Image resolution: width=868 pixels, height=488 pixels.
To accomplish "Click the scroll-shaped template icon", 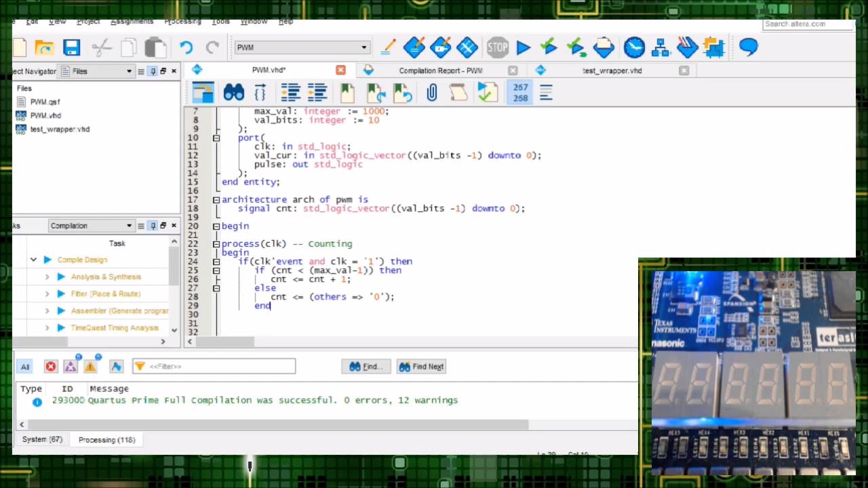I will [458, 92].
